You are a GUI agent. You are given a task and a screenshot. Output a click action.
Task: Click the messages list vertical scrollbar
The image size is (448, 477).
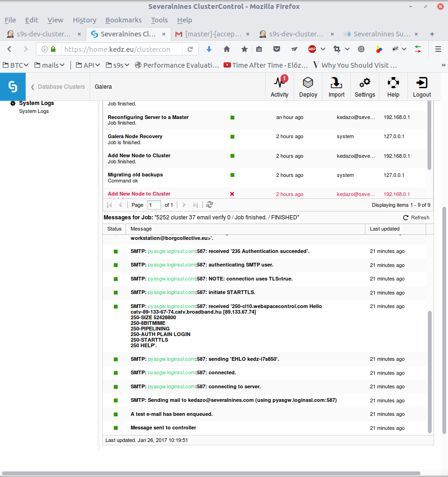tap(429, 372)
